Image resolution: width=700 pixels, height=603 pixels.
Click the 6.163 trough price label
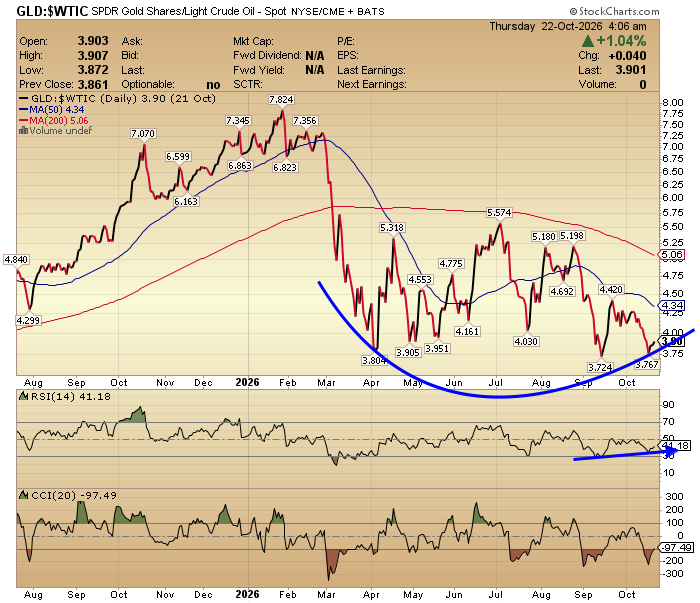(186, 202)
